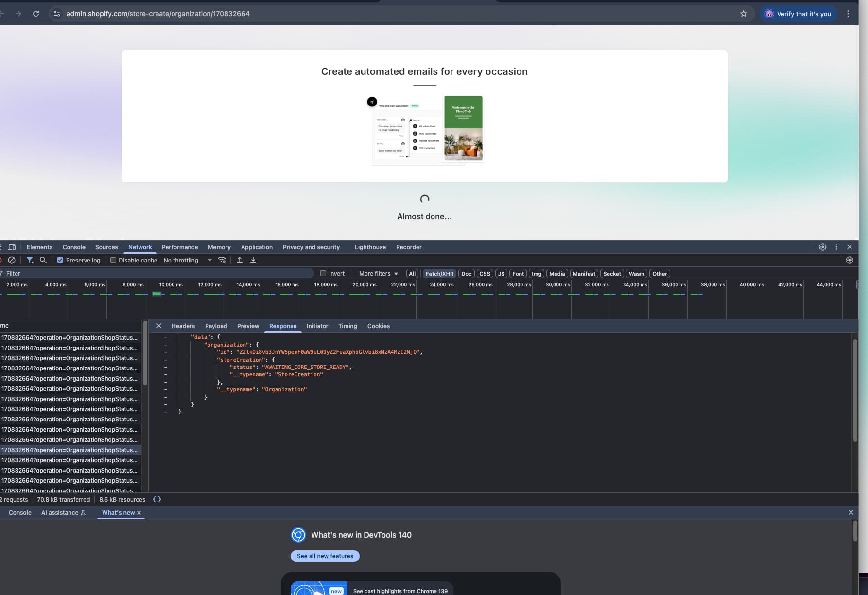Viewport: 868px width, 595px height.
Task: Toggle the Fetch/XHR type filter
Action: [x=439, y=274]
